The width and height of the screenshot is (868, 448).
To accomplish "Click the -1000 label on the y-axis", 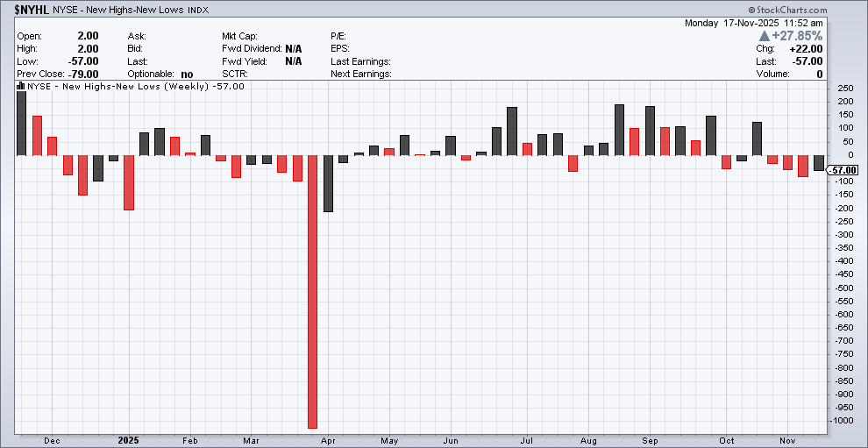I will (844, 421).
